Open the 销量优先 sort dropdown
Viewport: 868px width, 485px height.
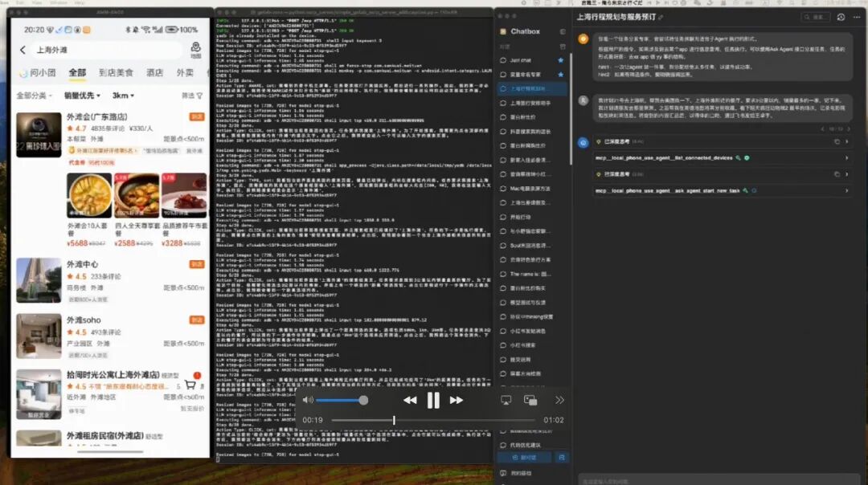pyautogui.click(x=82, y=96)
